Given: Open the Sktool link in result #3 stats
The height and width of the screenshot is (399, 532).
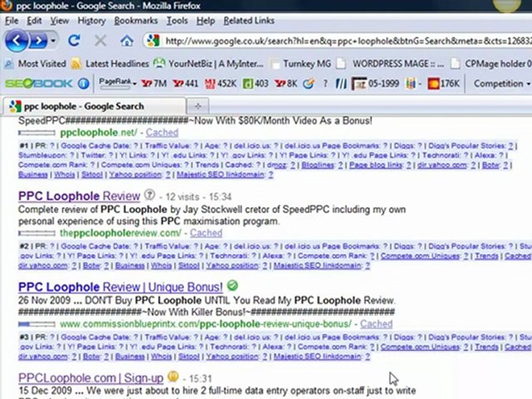Looking at the screenshot, I should click(x=188, y=356).
